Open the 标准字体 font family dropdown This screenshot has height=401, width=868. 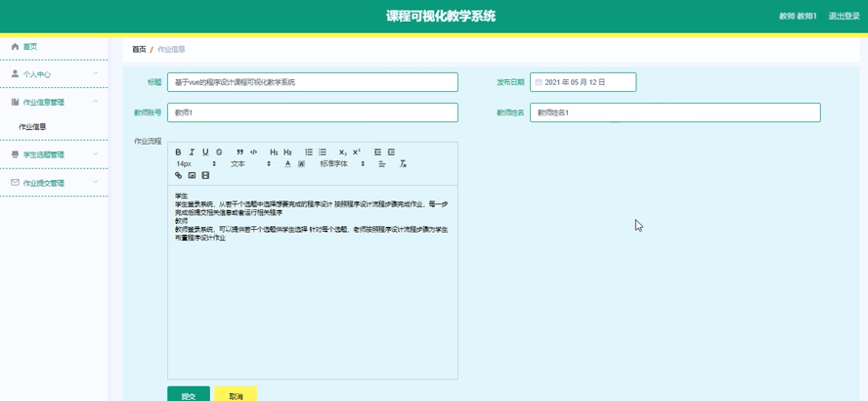coord(342,164)
